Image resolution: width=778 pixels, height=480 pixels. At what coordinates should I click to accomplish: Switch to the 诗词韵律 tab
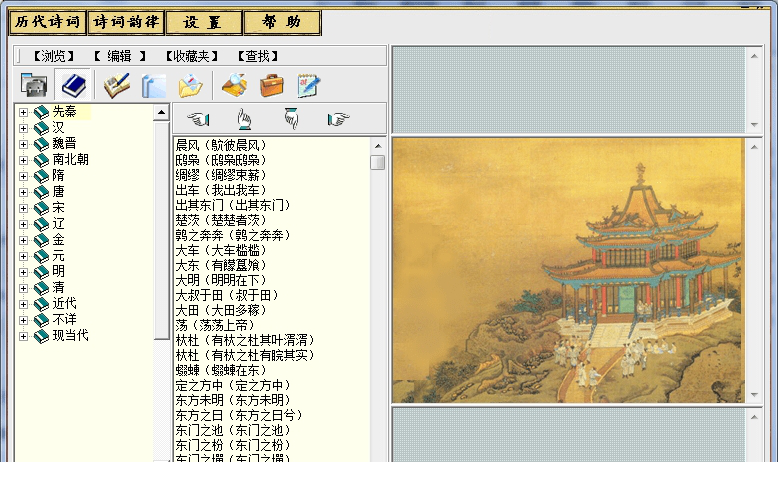[x=126, y=22]
